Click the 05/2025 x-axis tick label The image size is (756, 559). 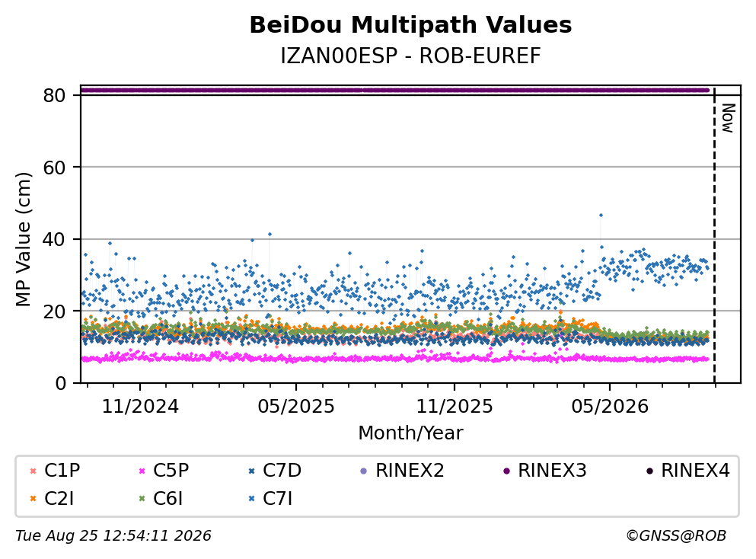[295, 407]
